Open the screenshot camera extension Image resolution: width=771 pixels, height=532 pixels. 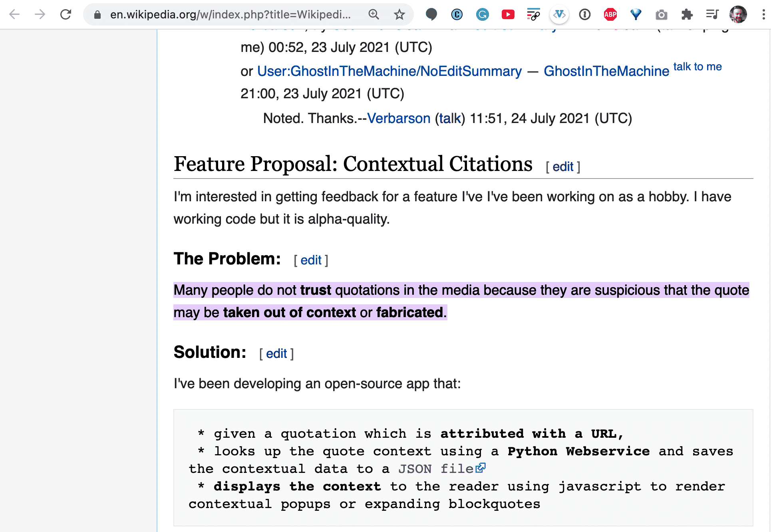(x=661, y=14)
